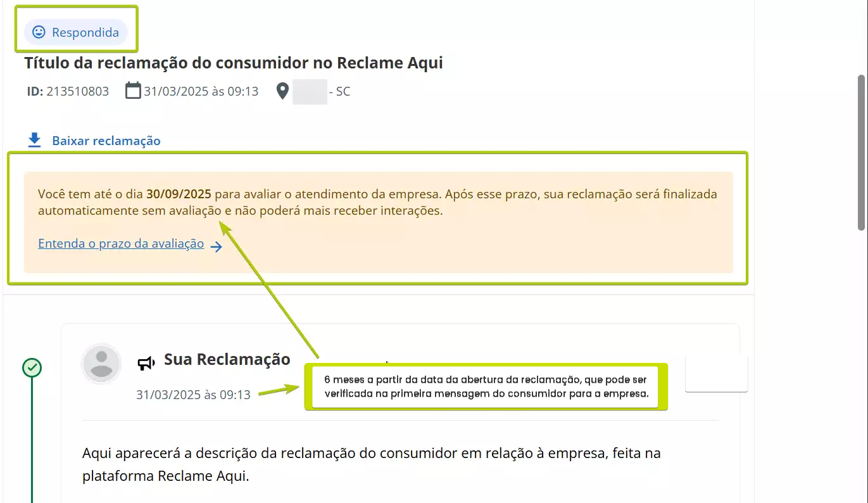Open Entenda o prazo da avaliação link
Image resolution: width=868 pixels, height=503 pixels.
(121, 243)
